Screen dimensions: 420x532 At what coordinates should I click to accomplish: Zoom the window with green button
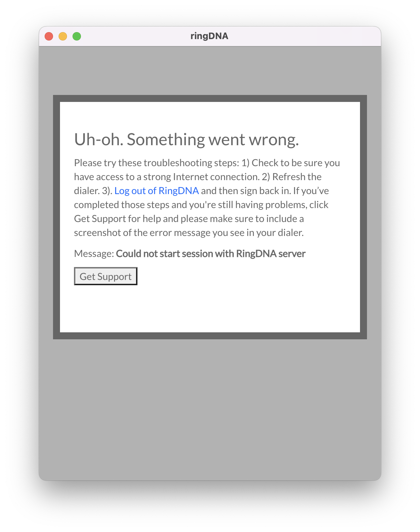(77, 36)
